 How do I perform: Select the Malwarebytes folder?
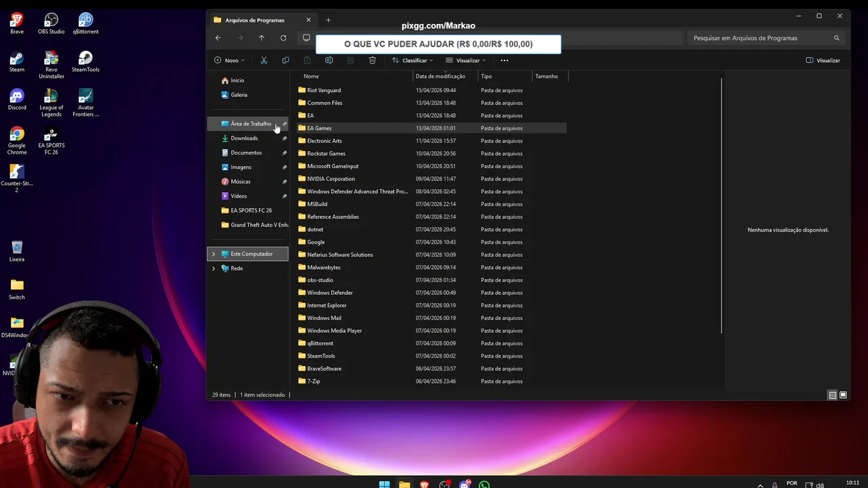click(323, 267)
